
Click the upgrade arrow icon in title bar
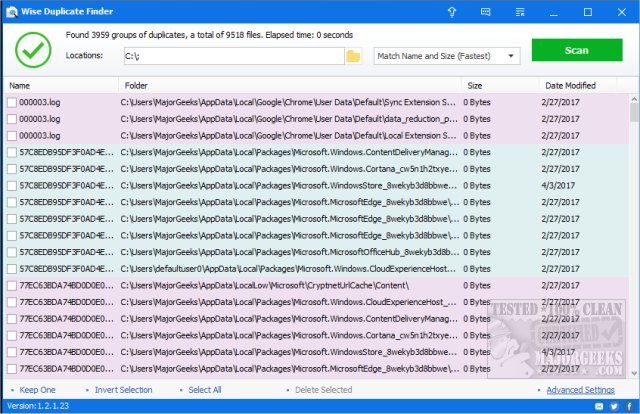click(451, 12)
